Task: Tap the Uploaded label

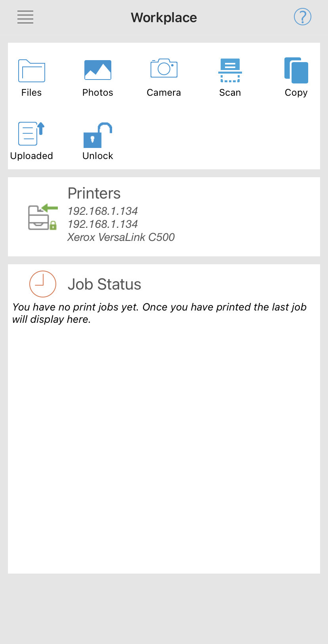Action: (32, 156)
